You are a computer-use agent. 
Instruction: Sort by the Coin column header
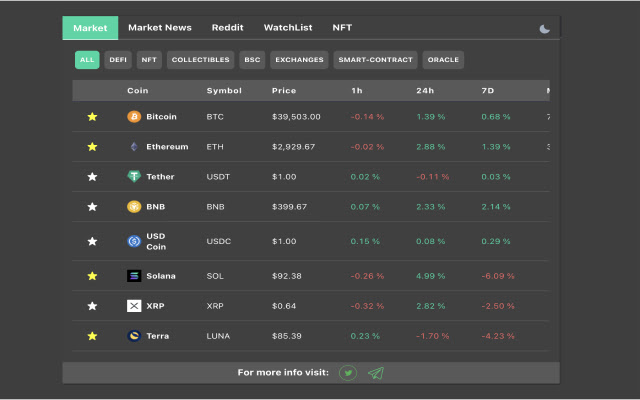pos(138,91)
